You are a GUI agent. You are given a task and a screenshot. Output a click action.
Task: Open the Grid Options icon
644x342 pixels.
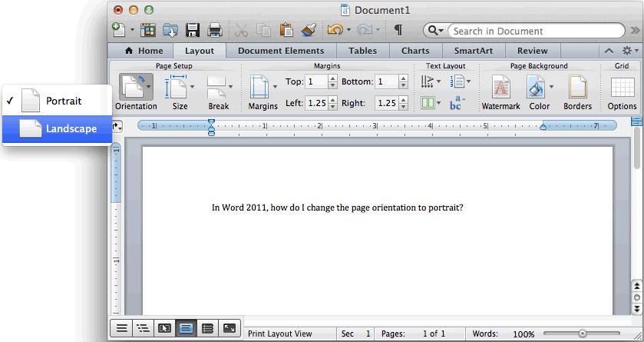tap(623, 87)
